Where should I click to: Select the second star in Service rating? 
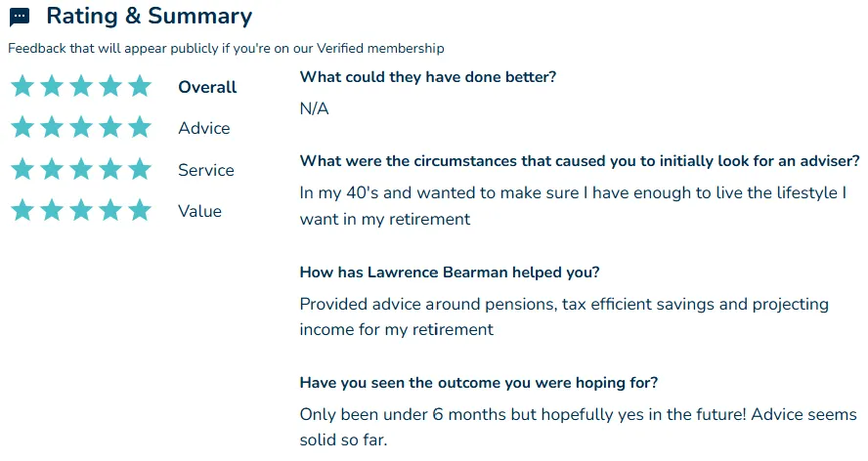52,169
